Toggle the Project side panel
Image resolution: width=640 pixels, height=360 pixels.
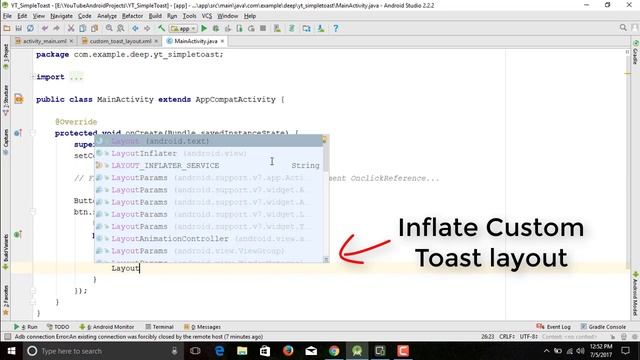6,56
